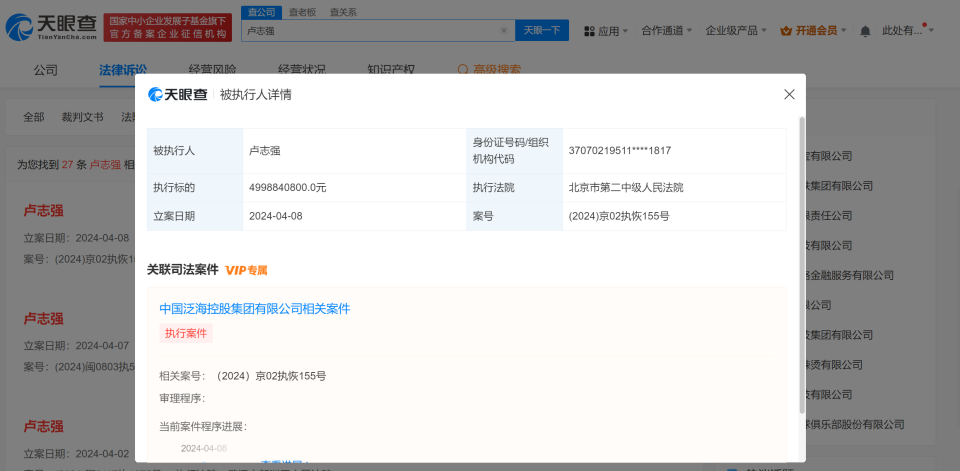This screenshot has height=471, width=960.
Task: Select the 查公司 search tab
Action: 261,12
